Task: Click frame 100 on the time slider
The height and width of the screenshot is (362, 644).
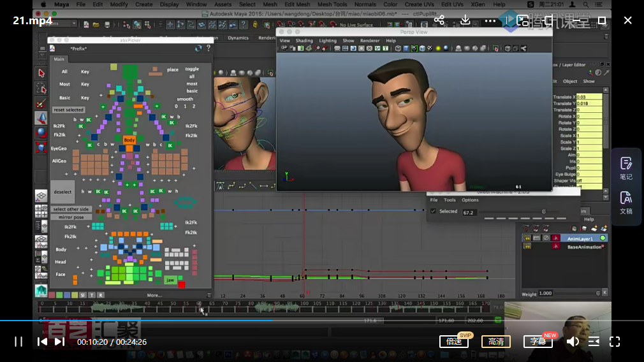Action: click(304, 307)
